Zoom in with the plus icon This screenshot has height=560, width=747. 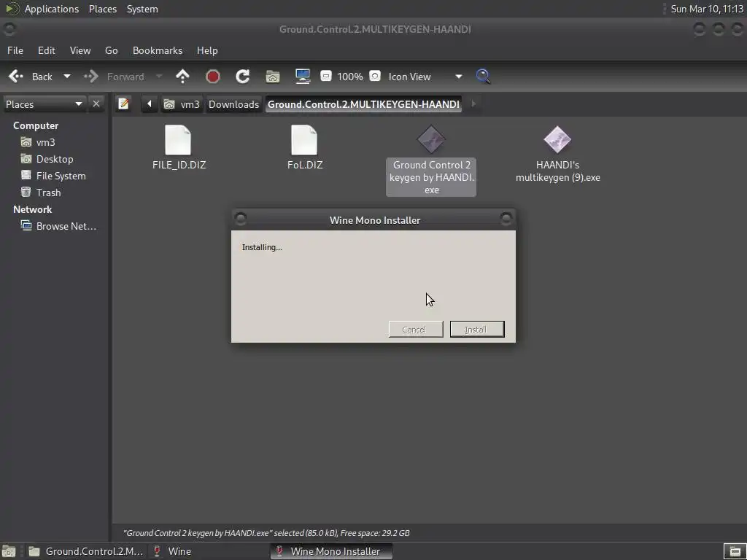(x=375, y=76)
